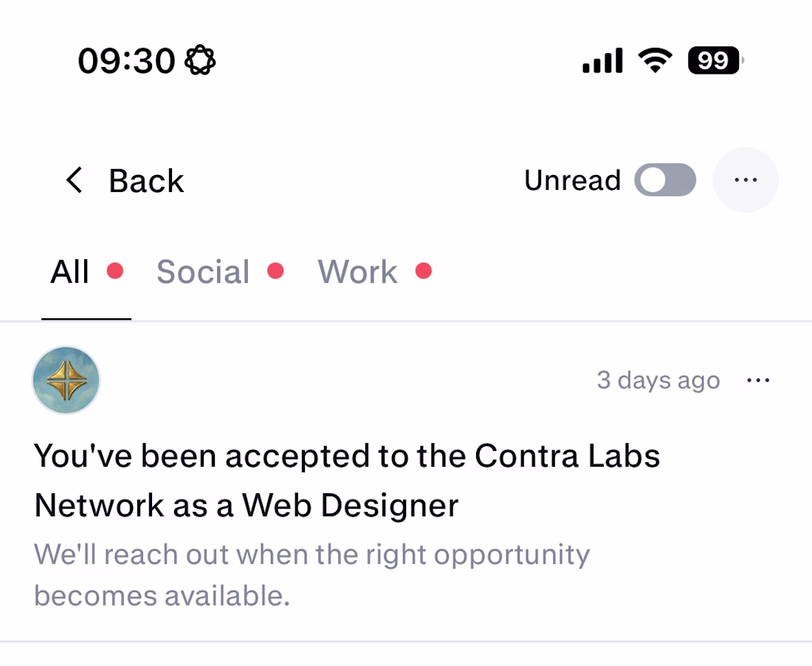Switch to the Work tab
The width and height of the screenshot is (812, 666).
point(357,272)
